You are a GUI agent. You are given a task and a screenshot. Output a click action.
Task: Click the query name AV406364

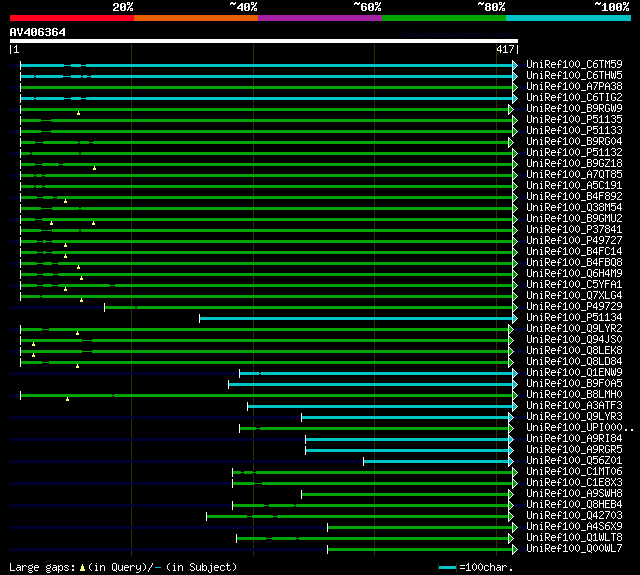click(x=38, y=32)
